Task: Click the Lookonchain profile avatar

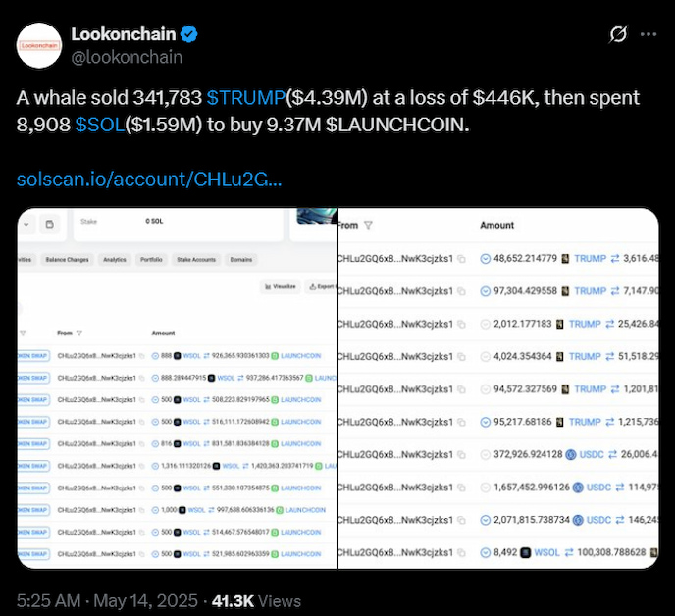Action: (x=39, y=45)
